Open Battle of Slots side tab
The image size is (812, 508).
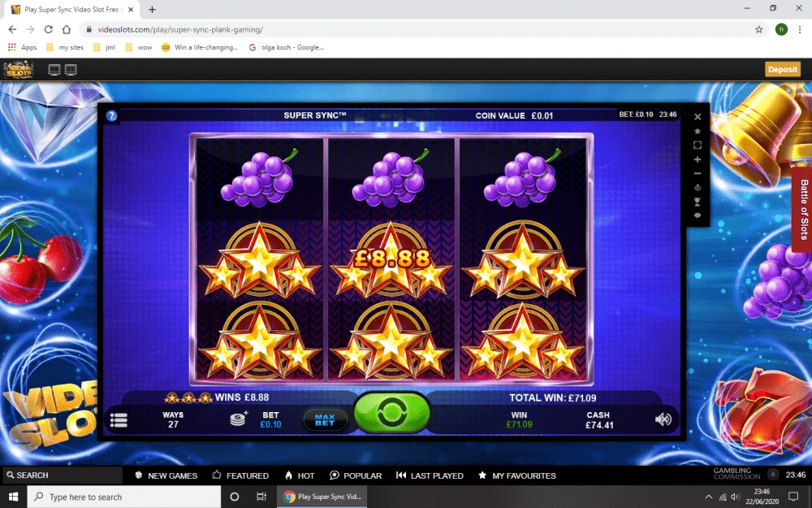tap(803, 210)
